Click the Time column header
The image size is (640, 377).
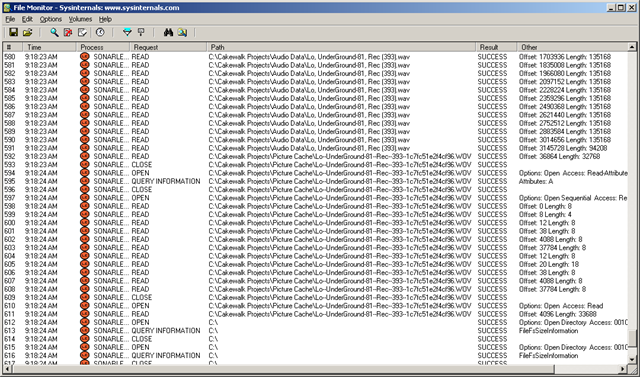(49, 47)
